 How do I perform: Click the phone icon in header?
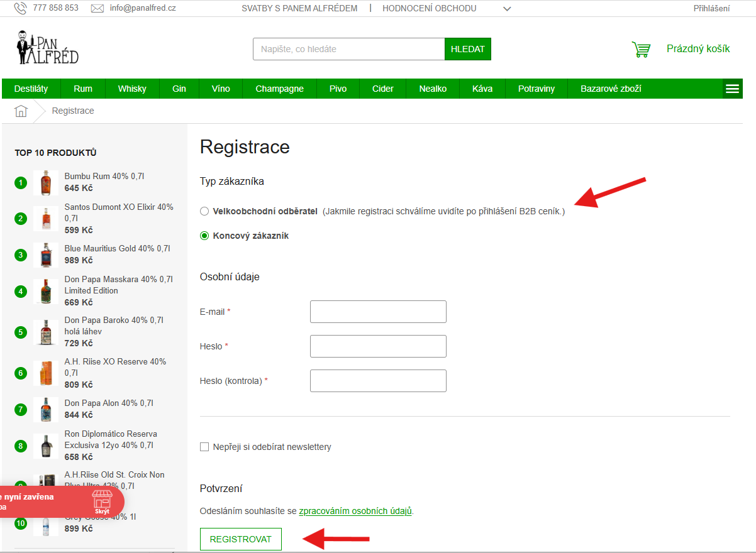[21, 8]
